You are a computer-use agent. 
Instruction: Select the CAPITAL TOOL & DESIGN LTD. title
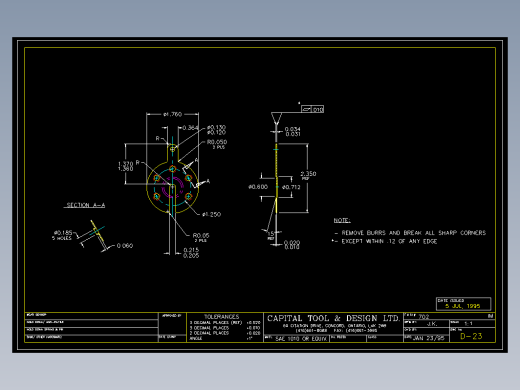coord(333,318)
